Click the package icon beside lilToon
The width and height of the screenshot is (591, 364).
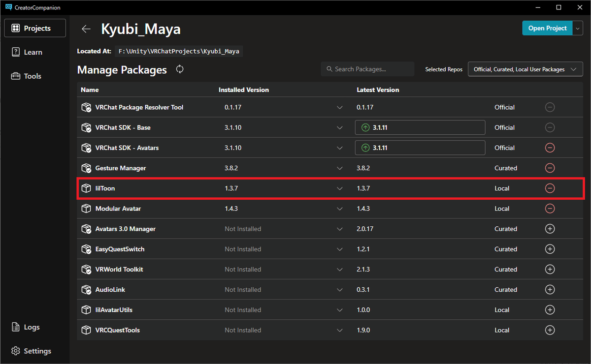(x=86, y=188)
